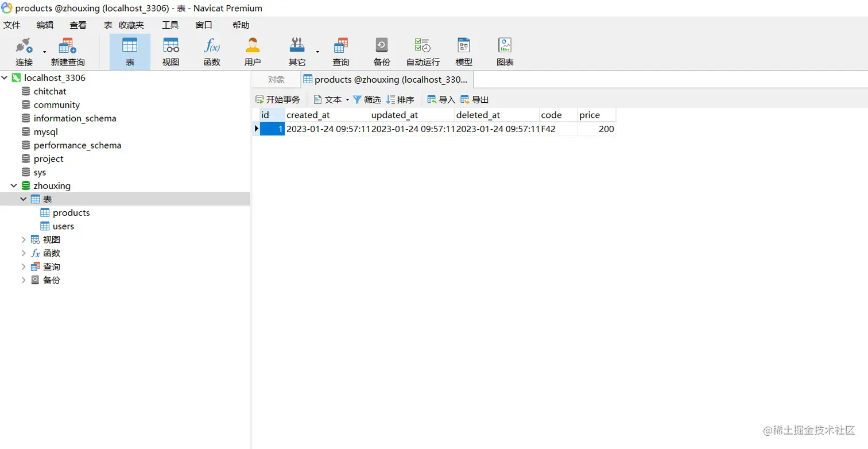Click the created_at column header

[x=328, y=115]
